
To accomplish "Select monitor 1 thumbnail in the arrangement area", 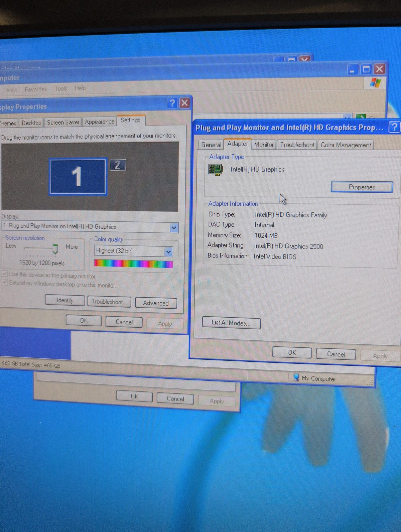I will [78, 176].
